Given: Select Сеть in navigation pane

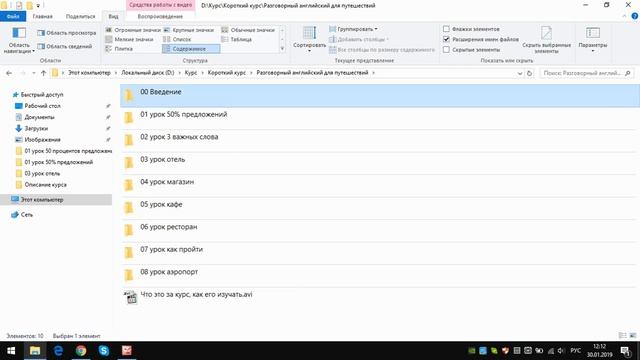Looking at the screenshot, I should (x=27, y=214).
